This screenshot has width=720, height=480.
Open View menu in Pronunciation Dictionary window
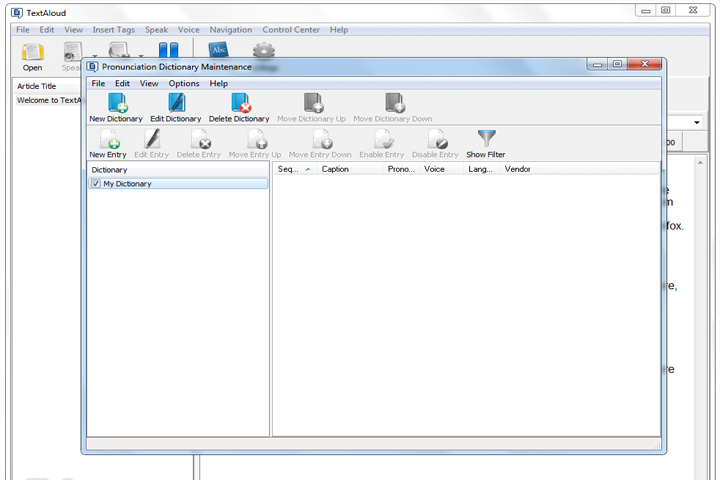click(149, 84)
